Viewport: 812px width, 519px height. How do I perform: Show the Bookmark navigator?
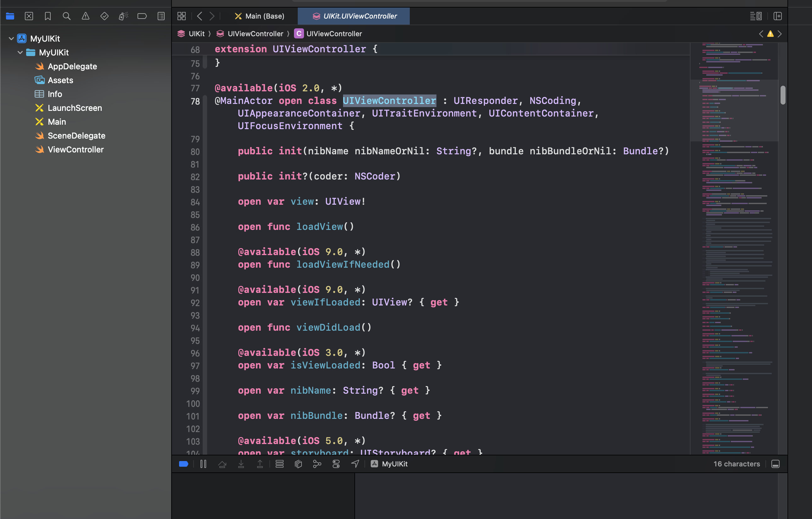coord(48,16)
